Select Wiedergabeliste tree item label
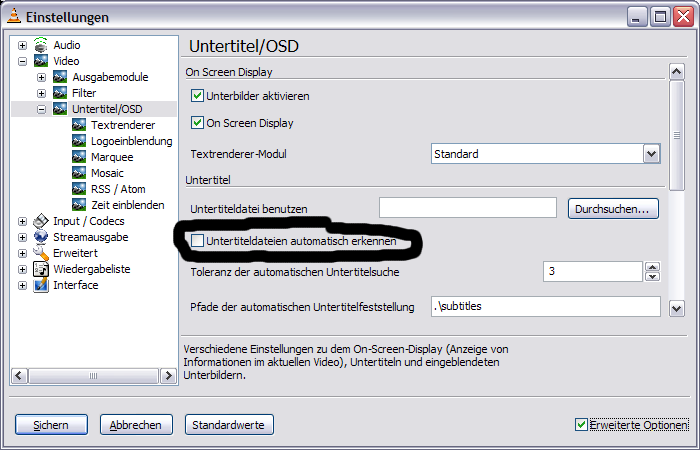 pyautogui.click(x=92, y=269)
